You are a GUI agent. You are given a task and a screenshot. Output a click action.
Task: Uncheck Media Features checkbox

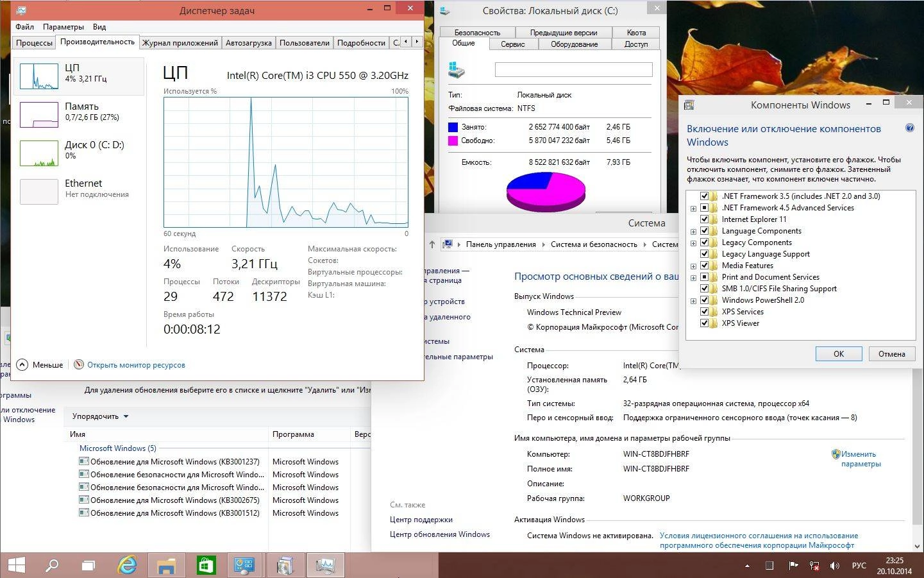[x=704, y=266]
